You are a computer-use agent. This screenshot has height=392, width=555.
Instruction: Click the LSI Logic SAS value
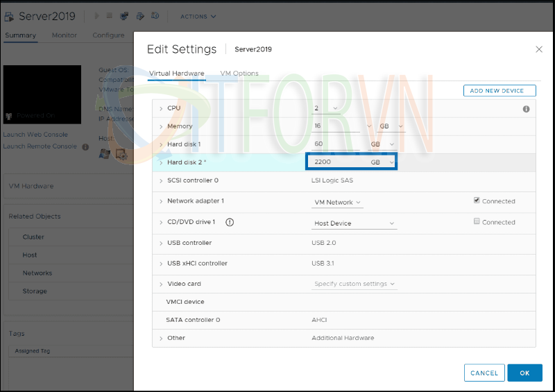tap(332, 180)
